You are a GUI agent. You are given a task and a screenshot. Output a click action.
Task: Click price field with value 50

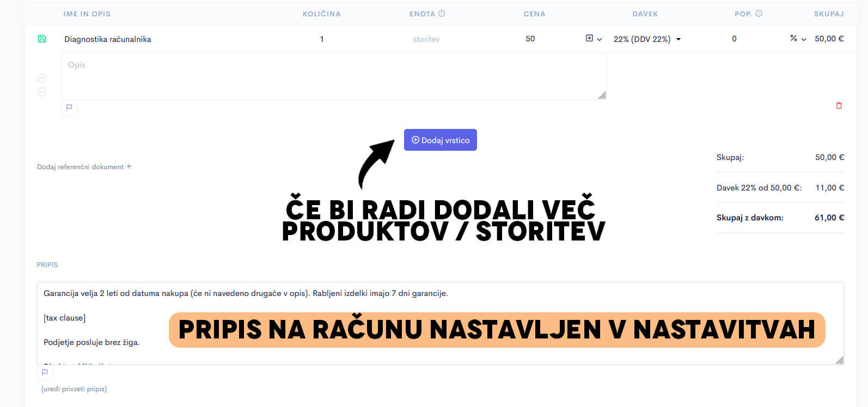[530, 39]
